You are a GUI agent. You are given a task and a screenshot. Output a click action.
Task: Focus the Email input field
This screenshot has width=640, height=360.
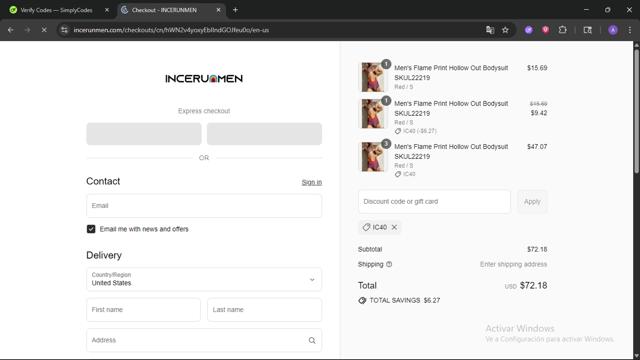pos(204,206)
